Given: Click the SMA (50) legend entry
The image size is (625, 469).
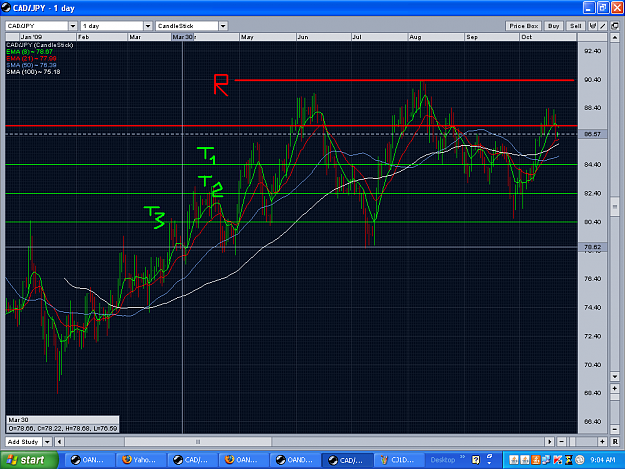Looking at the screenshot, I should pos(31,65).
